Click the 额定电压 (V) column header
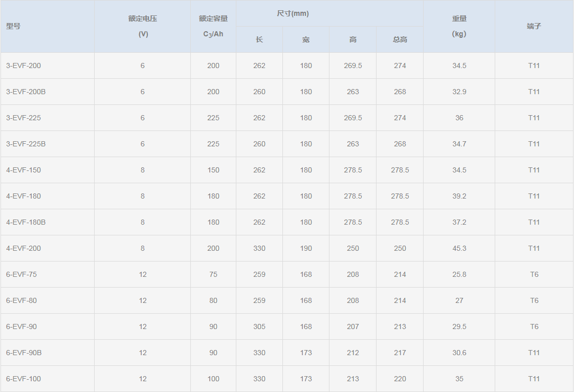574x392 pixels. [143, 26]
